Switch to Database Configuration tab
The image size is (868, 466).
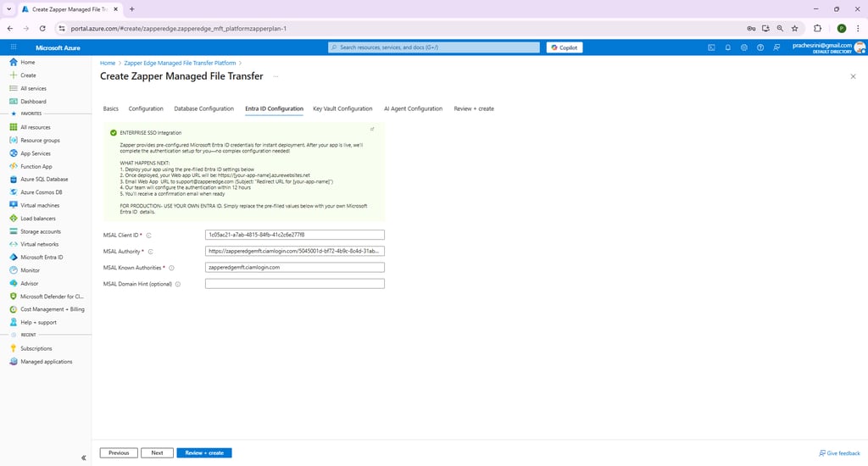204,109
